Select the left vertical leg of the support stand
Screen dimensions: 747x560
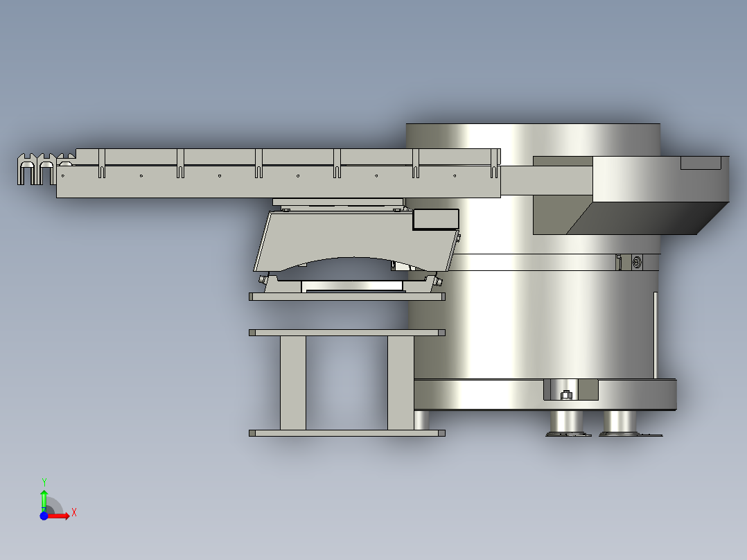tap(293, 383)
